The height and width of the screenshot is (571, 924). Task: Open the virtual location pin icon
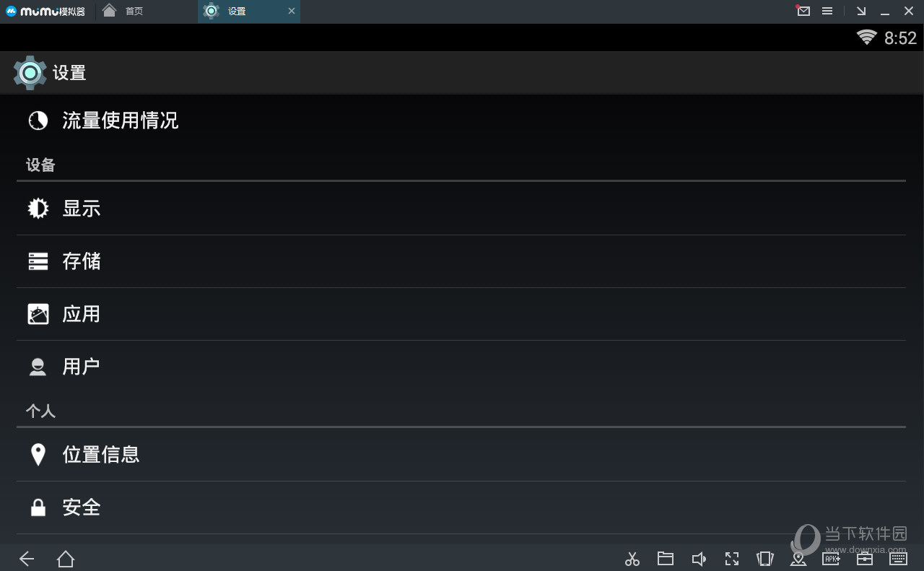tap(798, 559)
